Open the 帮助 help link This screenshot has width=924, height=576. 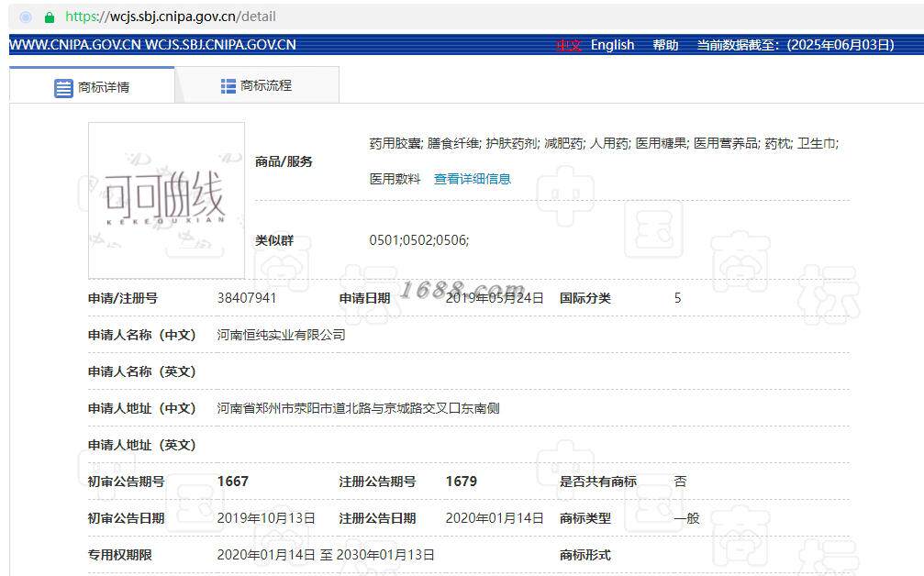point(665,45)
